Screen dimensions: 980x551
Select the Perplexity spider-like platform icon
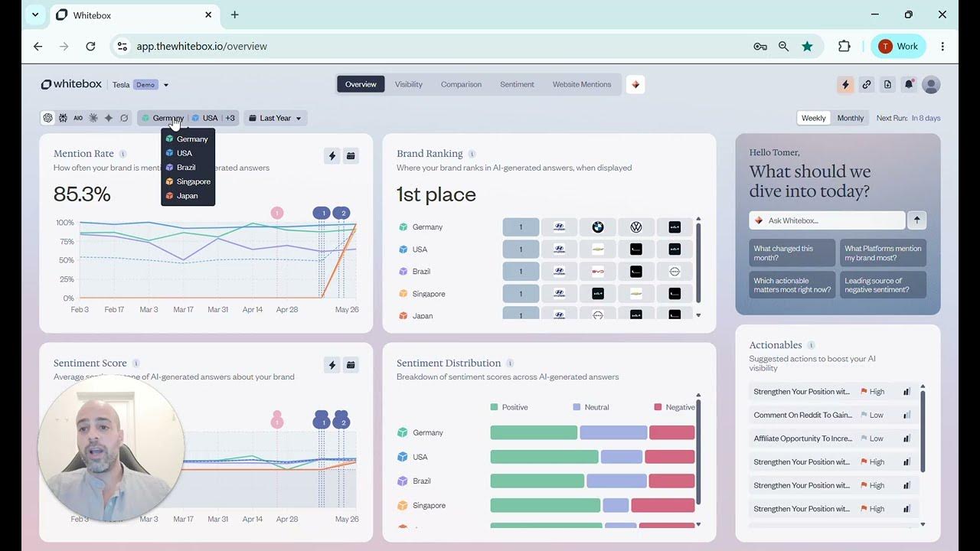[63, 118]
